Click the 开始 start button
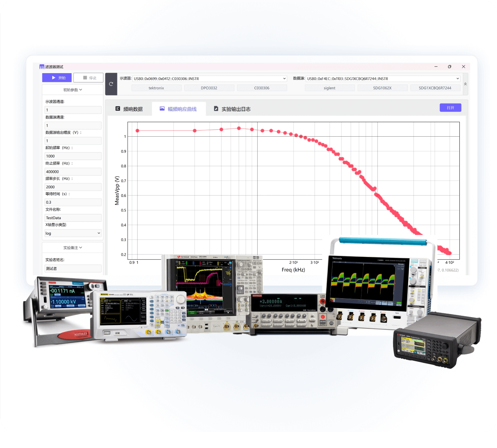Viewport: 497px width, 448px height. (57, 78)
